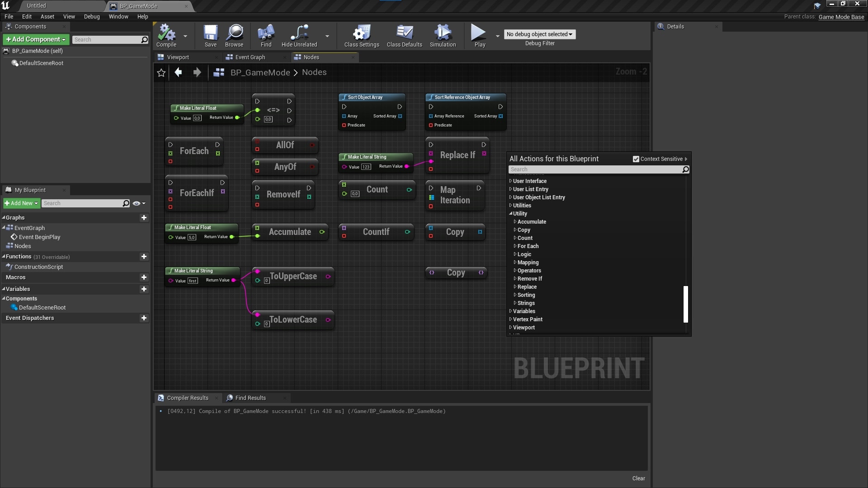
Task: Open the File menu
Action: [9, 17]
